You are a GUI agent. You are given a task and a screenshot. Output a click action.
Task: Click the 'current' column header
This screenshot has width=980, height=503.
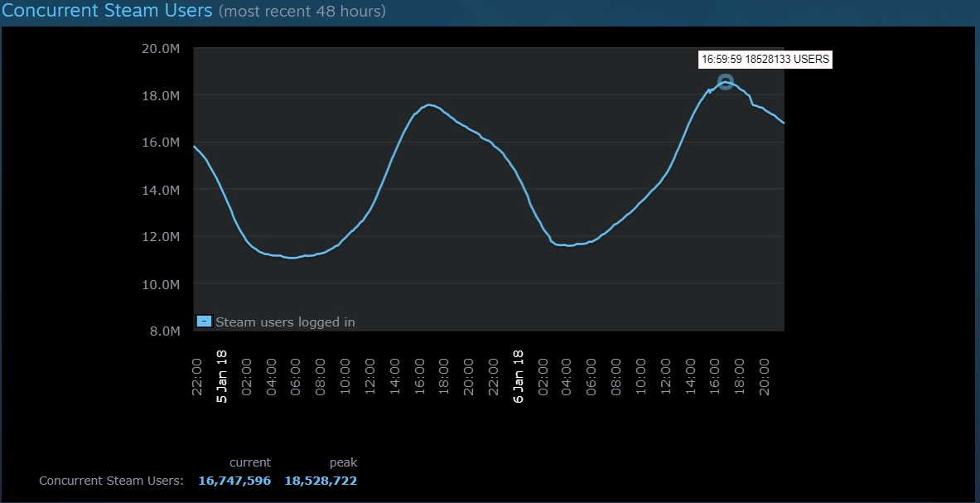pyautogui.click(x=250, y=462)
